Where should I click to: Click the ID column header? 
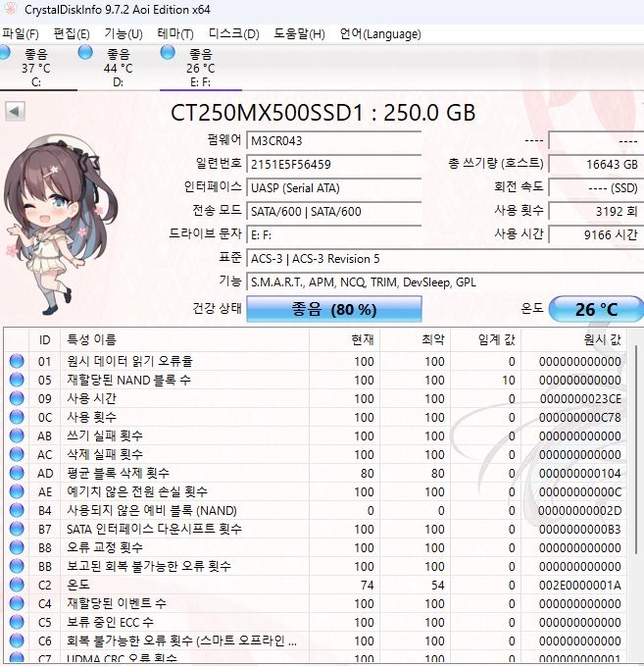click(44, 339)
